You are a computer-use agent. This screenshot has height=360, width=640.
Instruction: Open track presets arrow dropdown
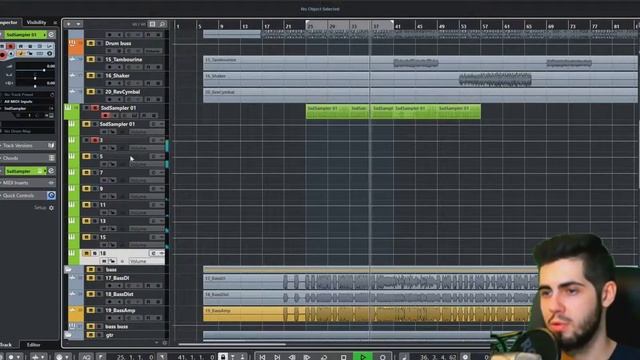click(78, 24)
